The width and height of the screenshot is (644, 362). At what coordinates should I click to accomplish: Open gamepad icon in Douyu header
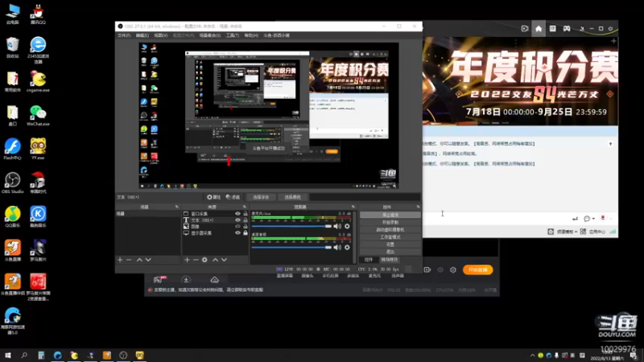[x=567, y=29]
